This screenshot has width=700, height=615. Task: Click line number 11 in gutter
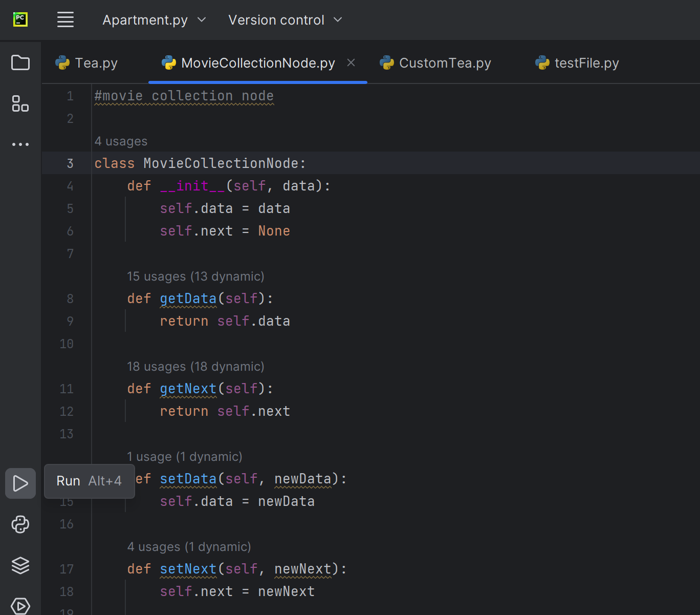pos(67,389)
